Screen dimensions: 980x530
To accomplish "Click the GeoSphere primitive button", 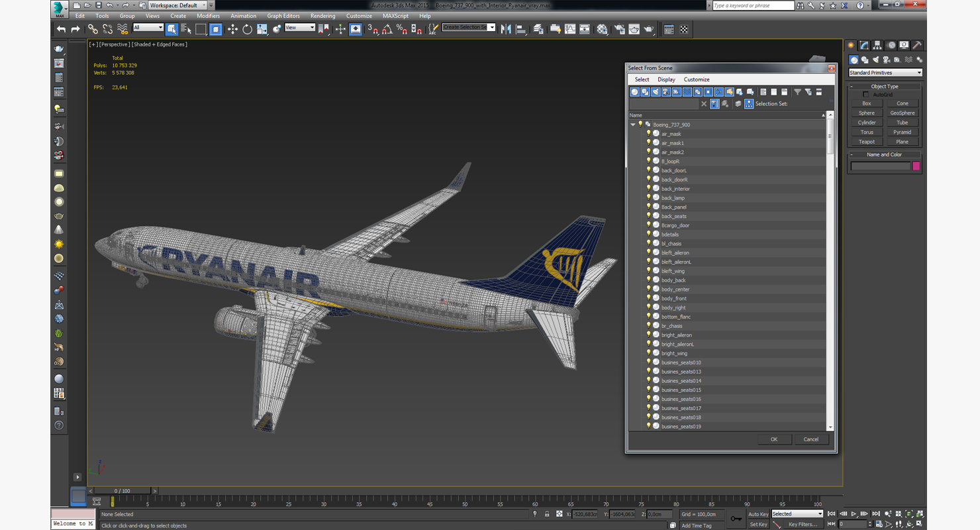I will click(x=903, y=113).
